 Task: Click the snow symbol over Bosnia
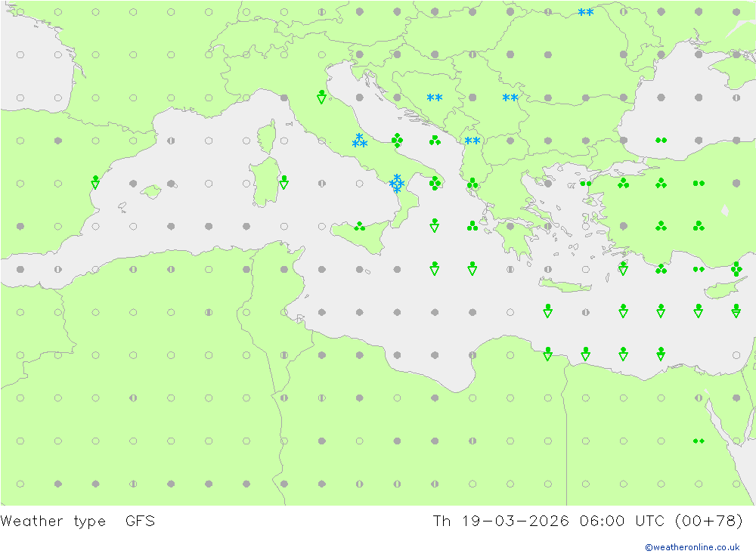pyautogui.click(x=435, y=98)
